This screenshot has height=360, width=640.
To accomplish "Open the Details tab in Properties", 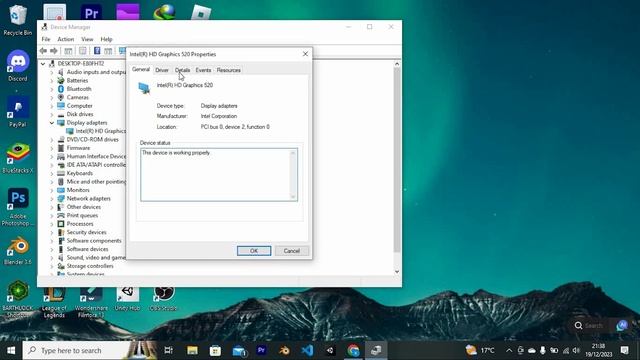I will tap(182, 70).
